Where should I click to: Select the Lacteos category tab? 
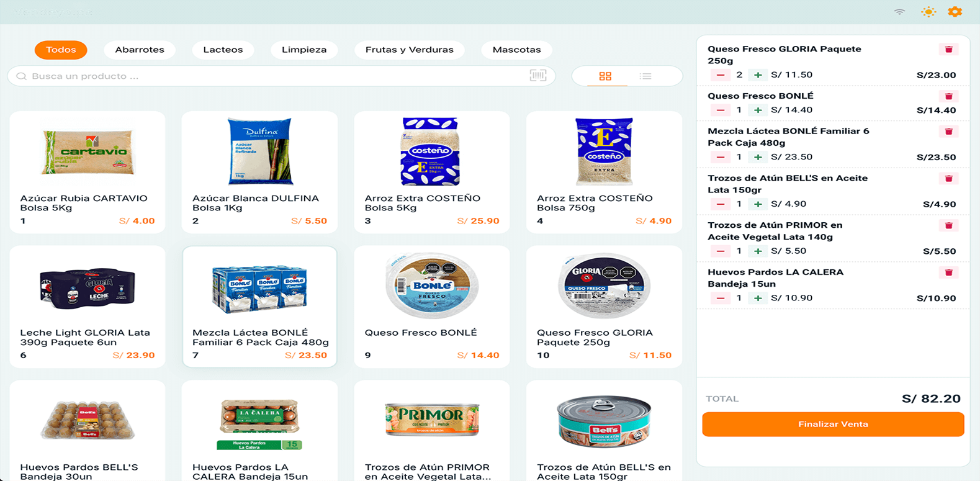click(x=223, y=50)
